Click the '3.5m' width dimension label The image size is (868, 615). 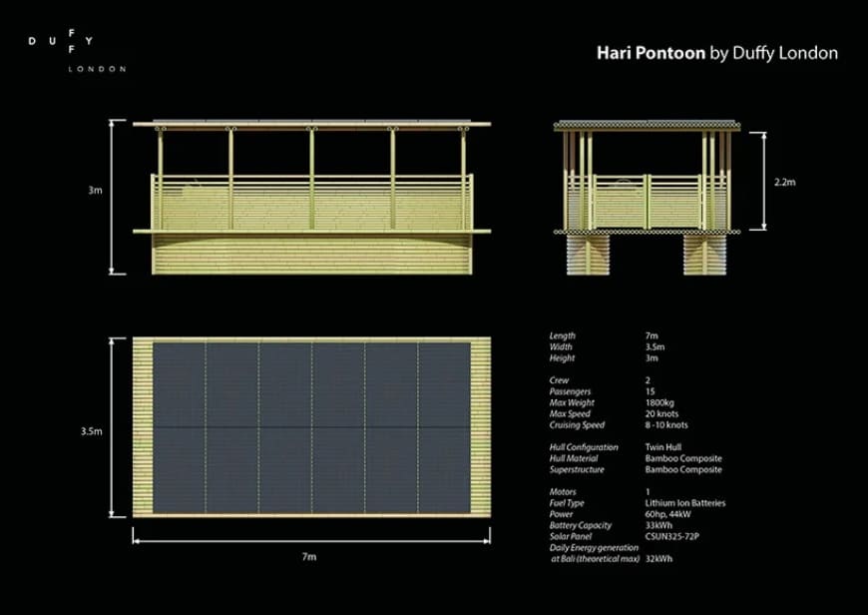point(92,431)
